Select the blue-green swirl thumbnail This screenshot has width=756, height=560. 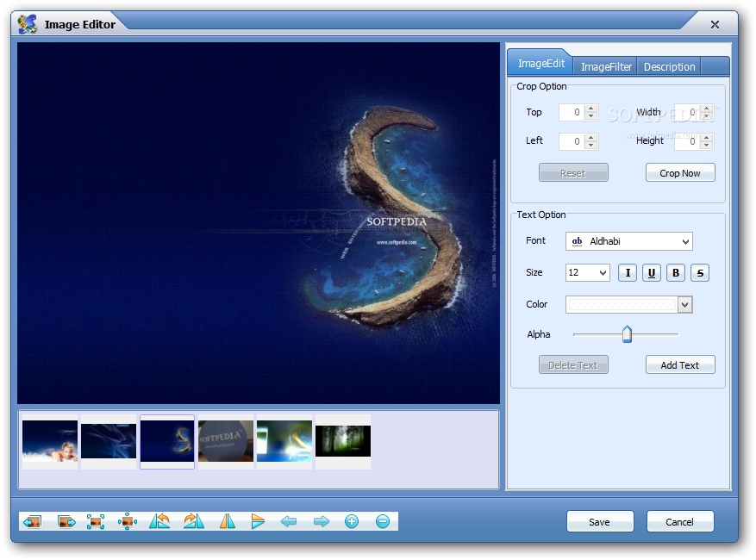[x=284, y=441]
